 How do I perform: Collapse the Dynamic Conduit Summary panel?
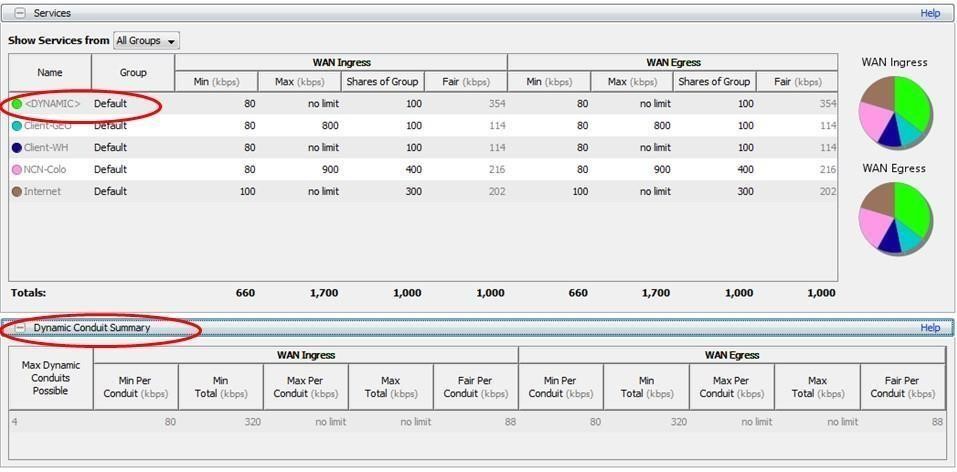pyautogui.click(x=20, y=328)
